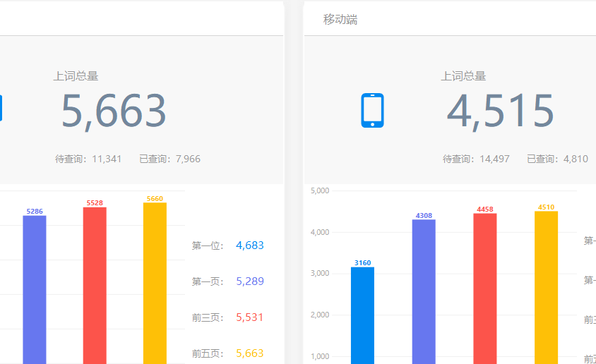Click the 2,000 axis label

320,315
